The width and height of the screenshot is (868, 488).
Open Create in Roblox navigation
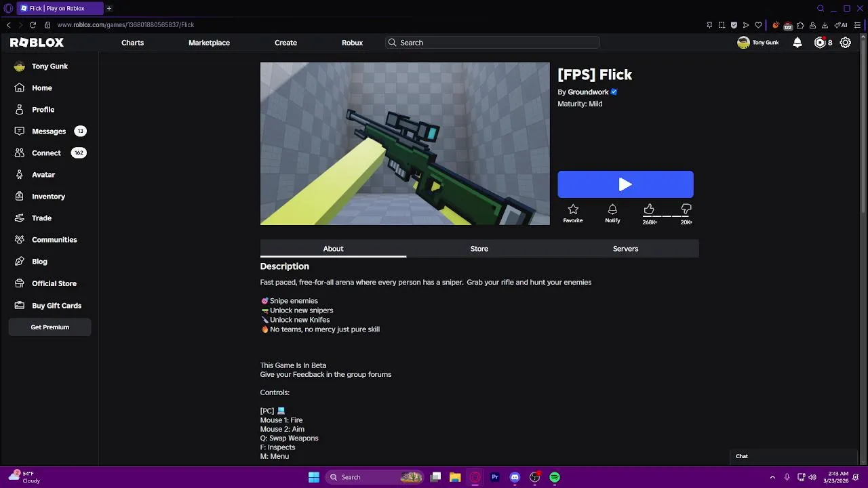click(x=285, y=43)
